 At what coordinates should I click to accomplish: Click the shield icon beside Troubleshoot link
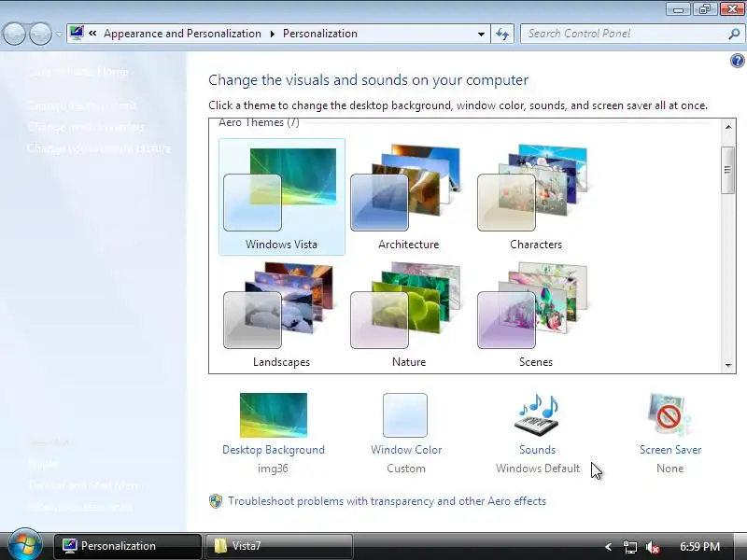(216, 501)
